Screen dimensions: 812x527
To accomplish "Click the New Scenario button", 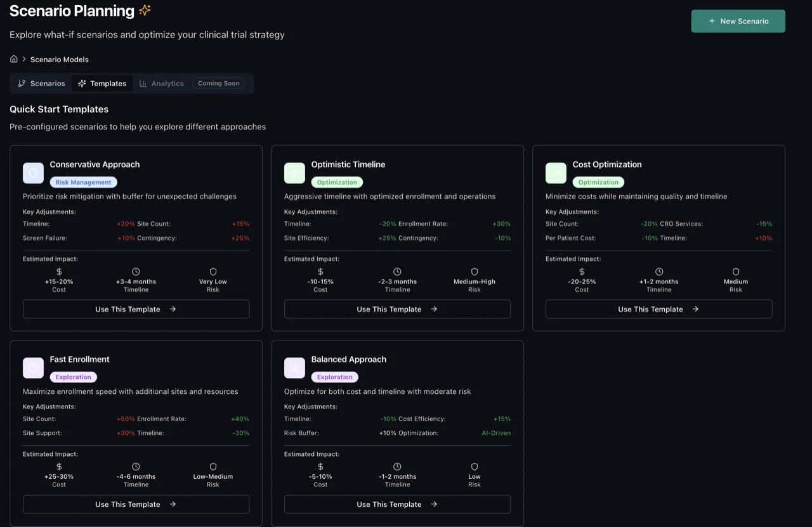I will tap(738, 20).
